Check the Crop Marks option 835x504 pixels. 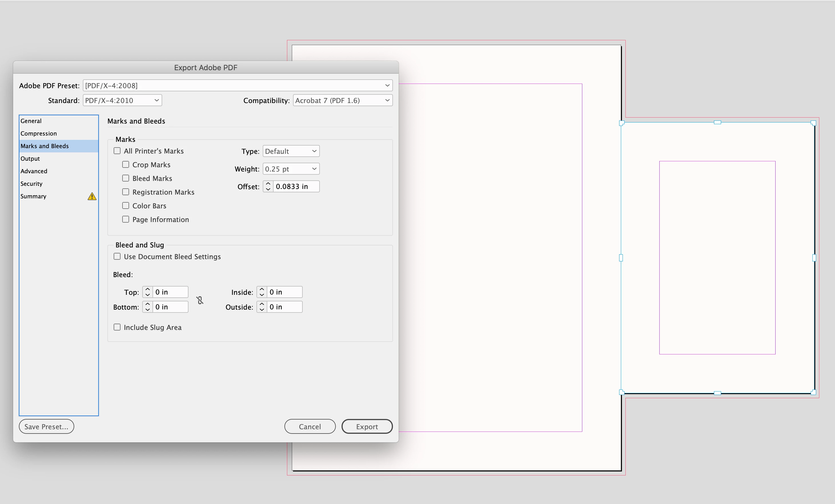126,165
